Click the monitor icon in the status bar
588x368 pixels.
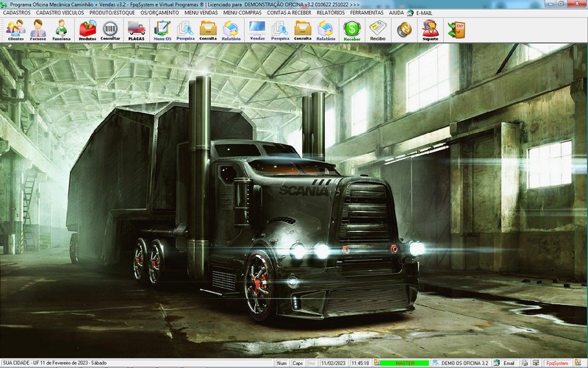click(x=535, y=363)
